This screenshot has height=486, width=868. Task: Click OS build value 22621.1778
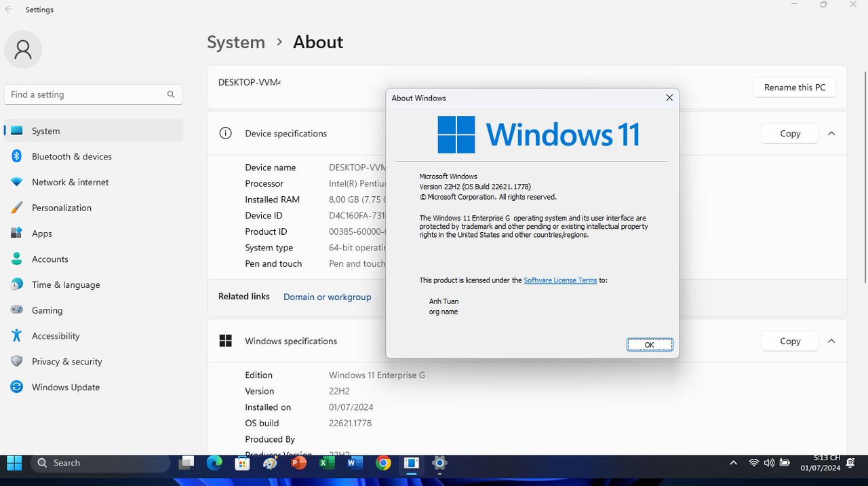(x=350, y=423)
